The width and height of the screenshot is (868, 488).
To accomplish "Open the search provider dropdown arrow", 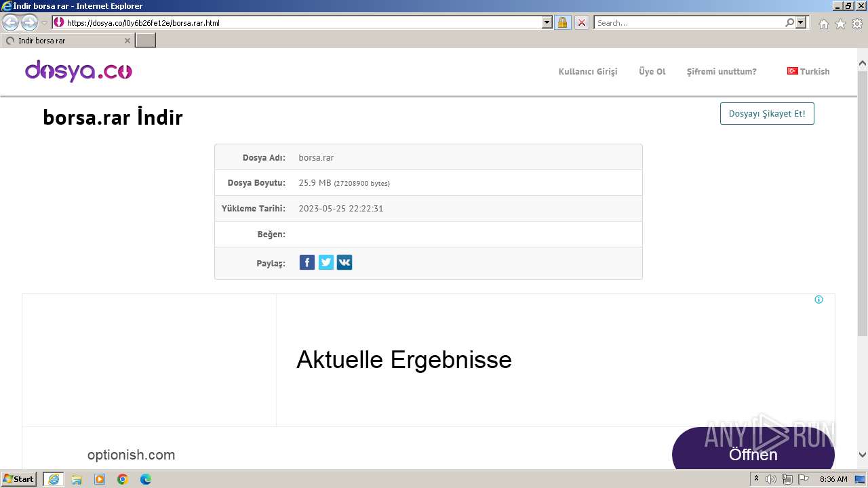I will click(x=802, y=22).
